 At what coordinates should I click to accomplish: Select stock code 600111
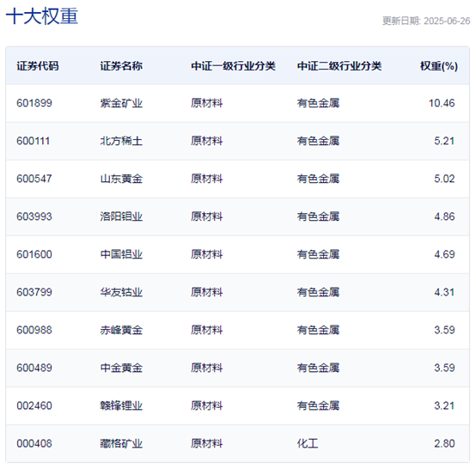click(34, 141)
